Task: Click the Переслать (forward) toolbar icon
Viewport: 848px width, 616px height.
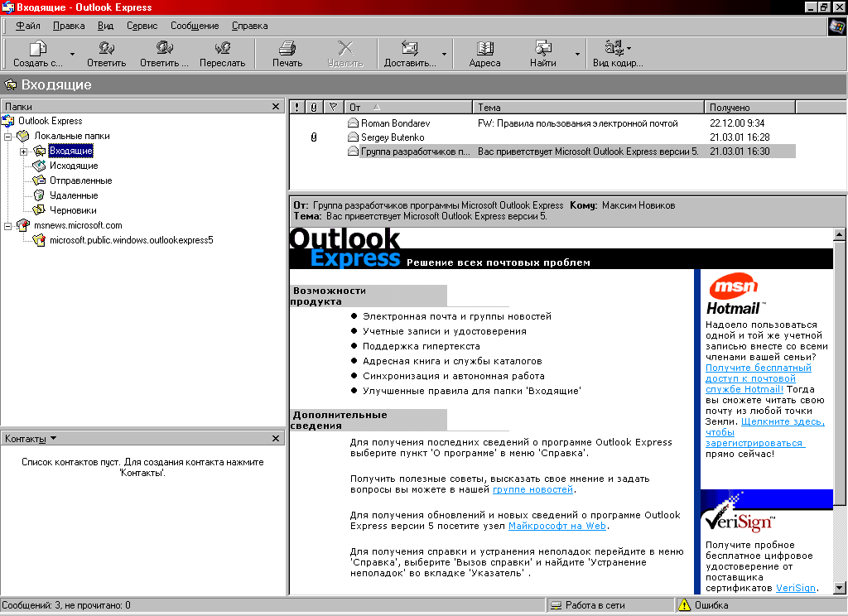Action: coord(222,48)
